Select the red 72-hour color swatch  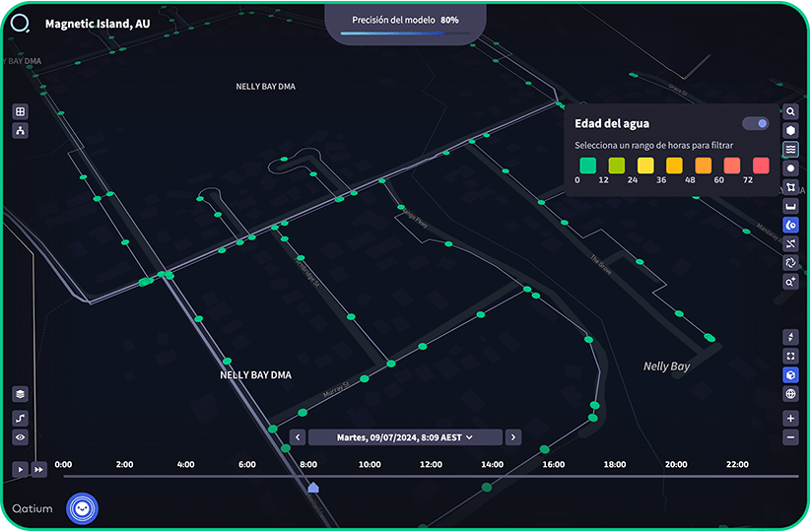(x=761, y=166)
